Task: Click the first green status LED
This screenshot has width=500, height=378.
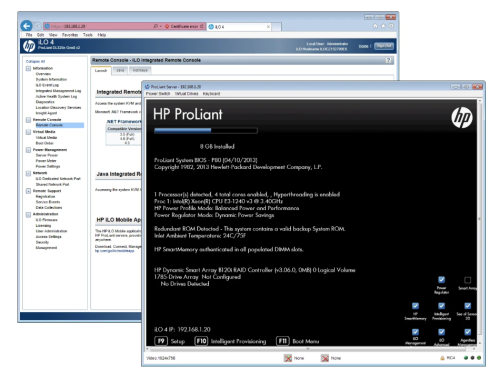Action: (466, 358)
